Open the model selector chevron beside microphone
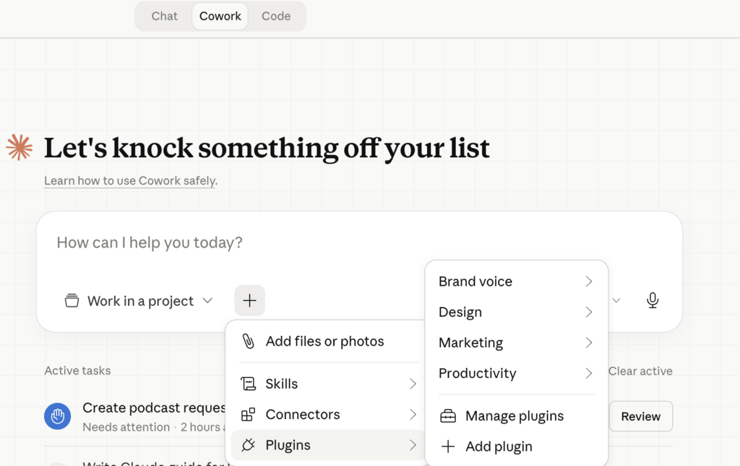The width and height of the screenshot is (740, 466). 616,300
